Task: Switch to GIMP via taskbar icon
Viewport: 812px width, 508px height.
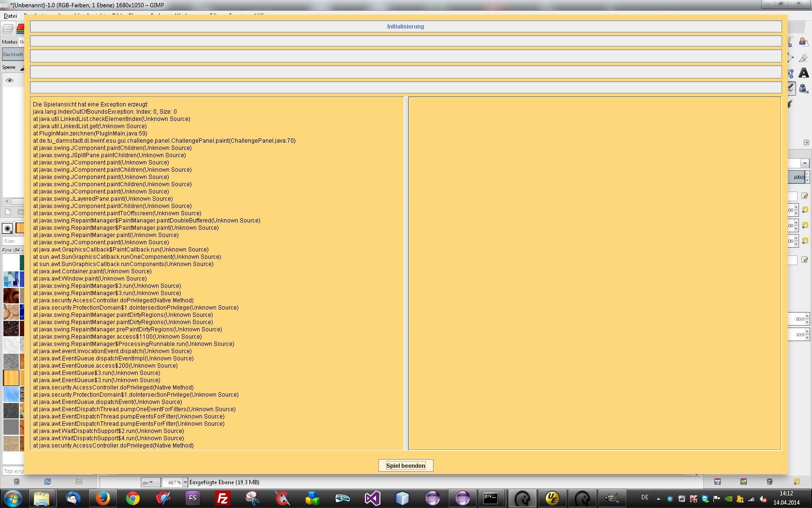Action: (x=612, y=498)
